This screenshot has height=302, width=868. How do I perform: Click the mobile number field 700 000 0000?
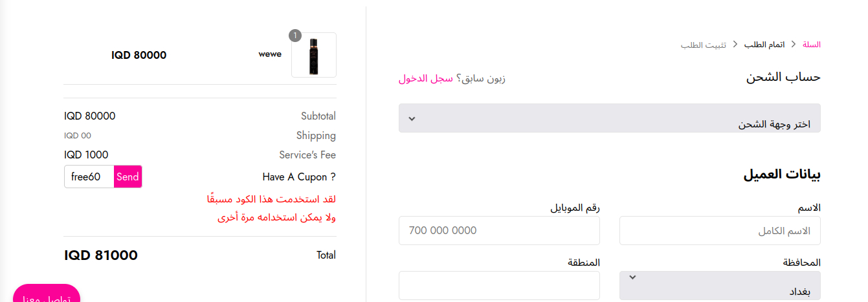click(x=499, y=231)
